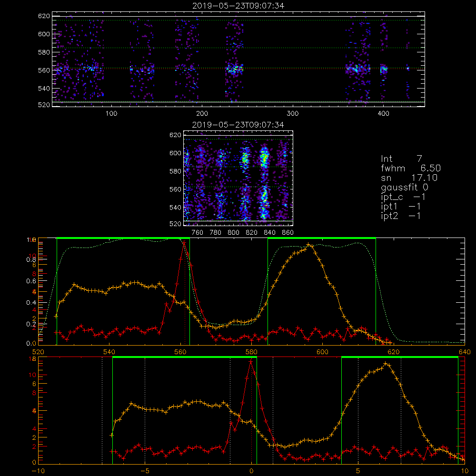Click the '300' tick label on top spectrogram
Image resolution: width=476 pixels, height=476 pixels.
pyautogui.click(x=293, y=114)
